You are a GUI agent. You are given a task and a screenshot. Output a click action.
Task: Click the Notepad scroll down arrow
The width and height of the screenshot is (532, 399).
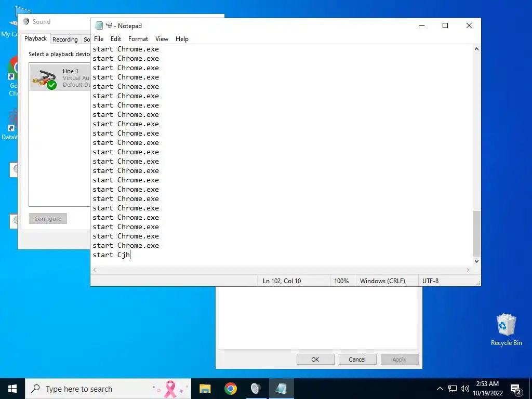pos(476,261)
